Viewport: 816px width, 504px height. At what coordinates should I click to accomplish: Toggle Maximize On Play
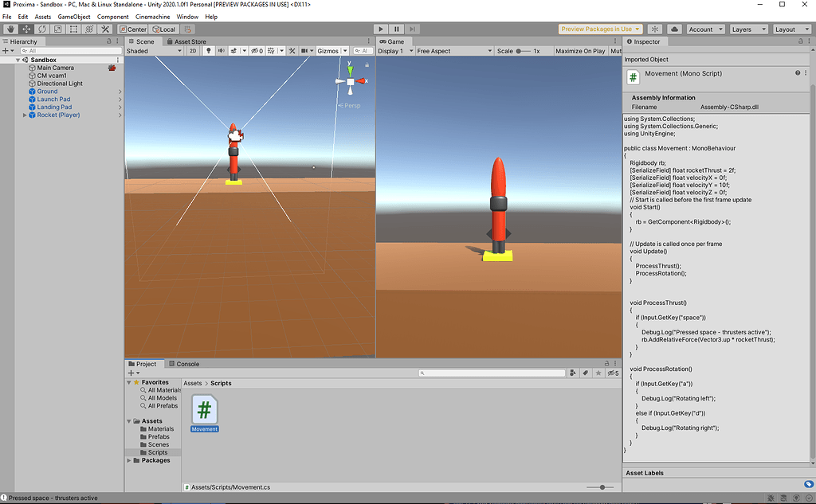tap(580, 51)
